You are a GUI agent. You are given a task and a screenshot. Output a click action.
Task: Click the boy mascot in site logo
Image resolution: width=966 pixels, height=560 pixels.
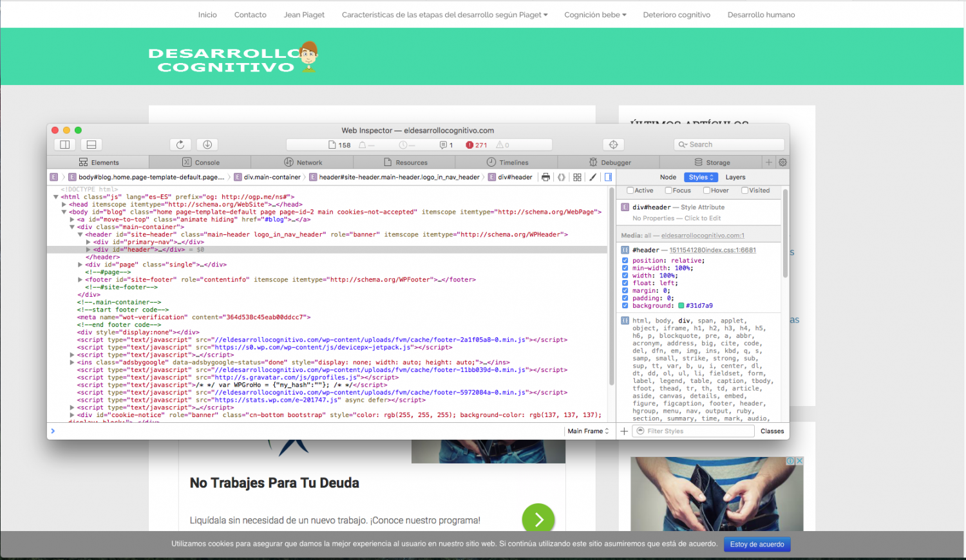[309, 57]
